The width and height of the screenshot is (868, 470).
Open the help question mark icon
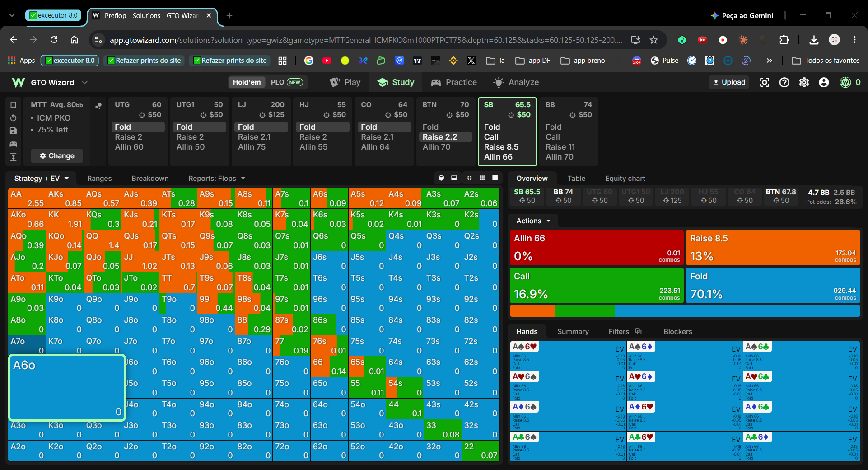[784, 82]
